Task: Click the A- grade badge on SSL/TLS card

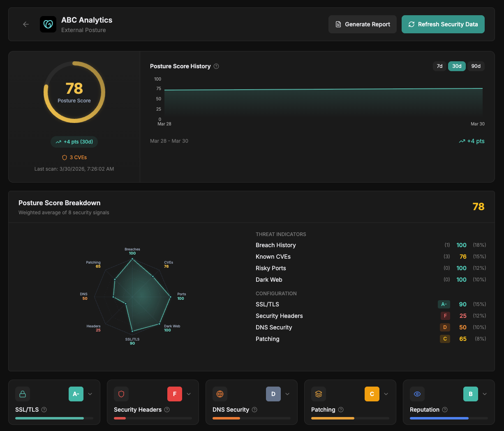Action: point(76,394)
